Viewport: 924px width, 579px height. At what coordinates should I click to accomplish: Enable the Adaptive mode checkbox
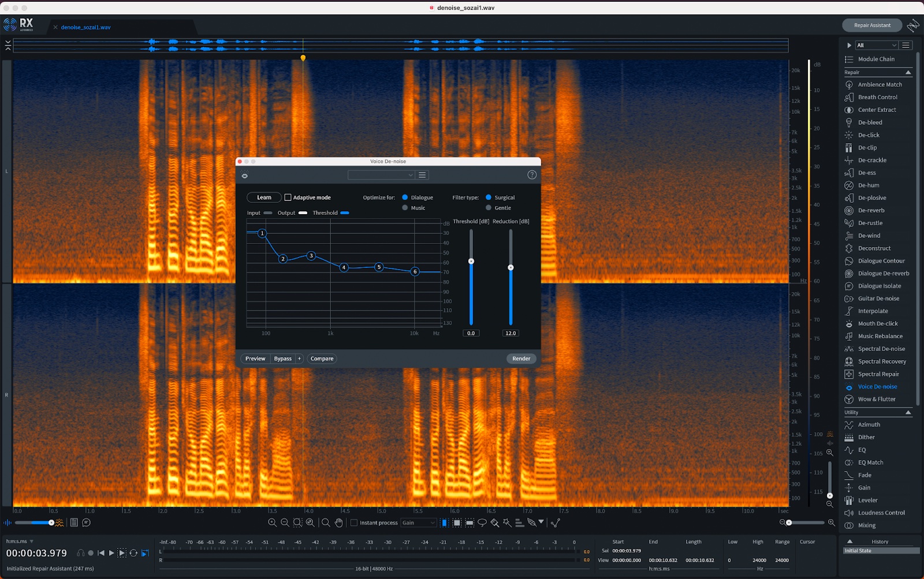click(x=288, y=197)
